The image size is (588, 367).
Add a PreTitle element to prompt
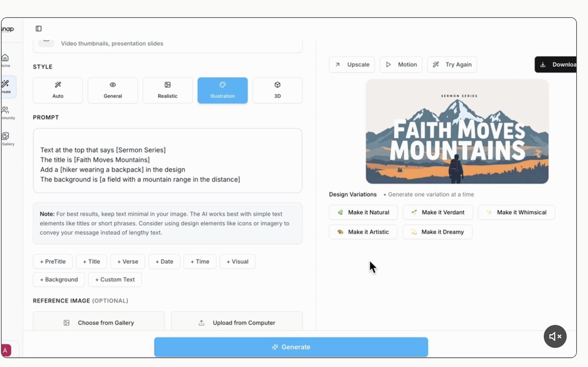click(x=53, y=262)
